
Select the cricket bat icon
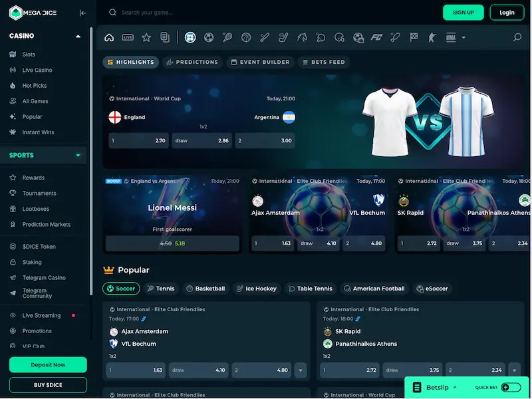(395, 37)
